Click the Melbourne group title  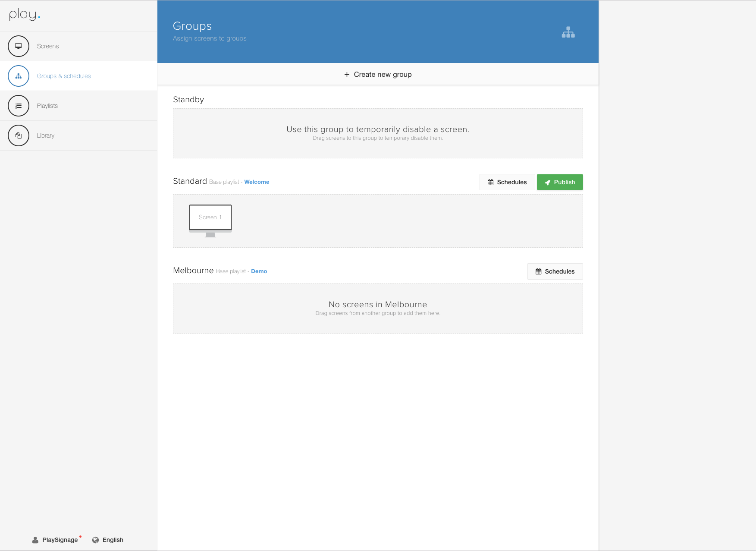[193, 271]
